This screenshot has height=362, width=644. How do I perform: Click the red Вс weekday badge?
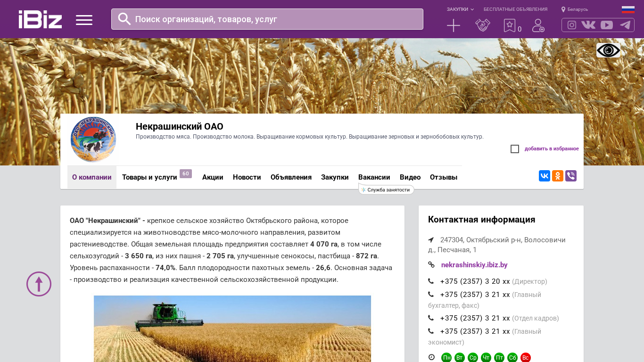[526, 357]
